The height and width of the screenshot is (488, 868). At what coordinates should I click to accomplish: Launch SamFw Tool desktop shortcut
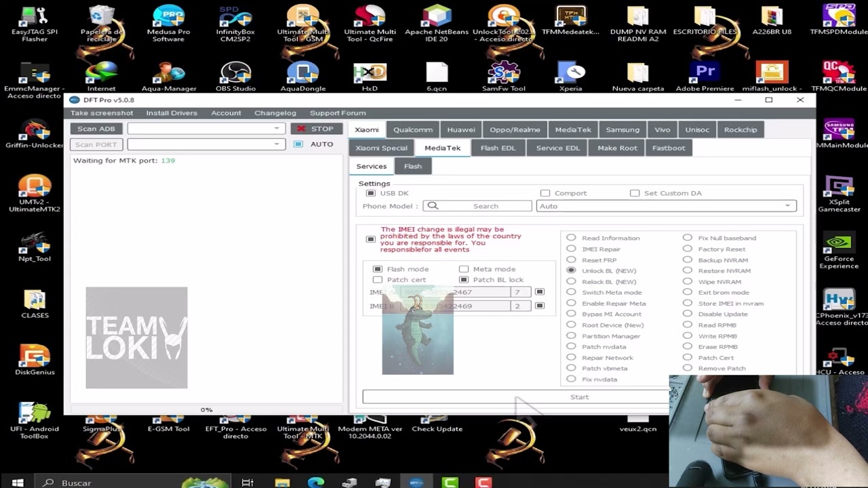click(504, 77)
